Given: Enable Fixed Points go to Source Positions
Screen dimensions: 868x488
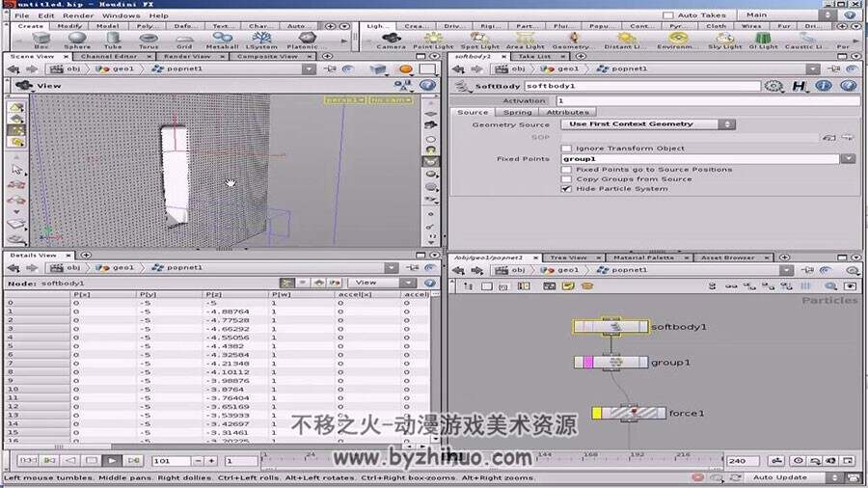Looking at the screenshot, I should point(566,170).
